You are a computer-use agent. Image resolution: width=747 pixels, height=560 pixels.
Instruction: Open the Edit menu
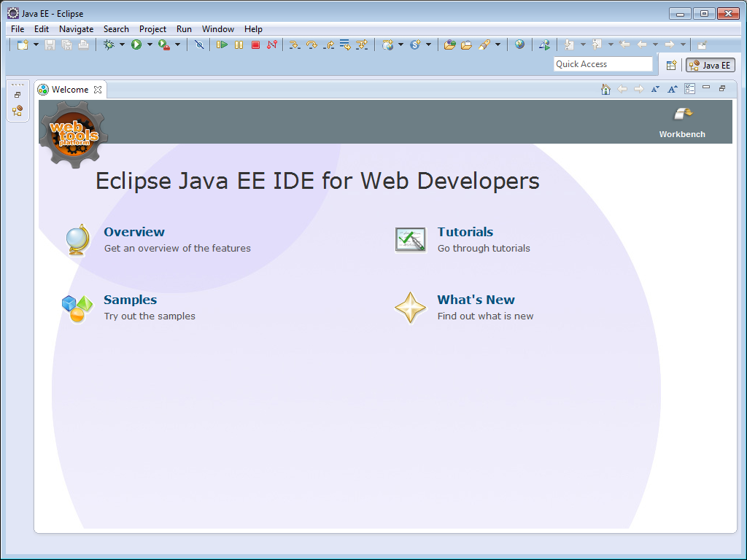(42, 29)
